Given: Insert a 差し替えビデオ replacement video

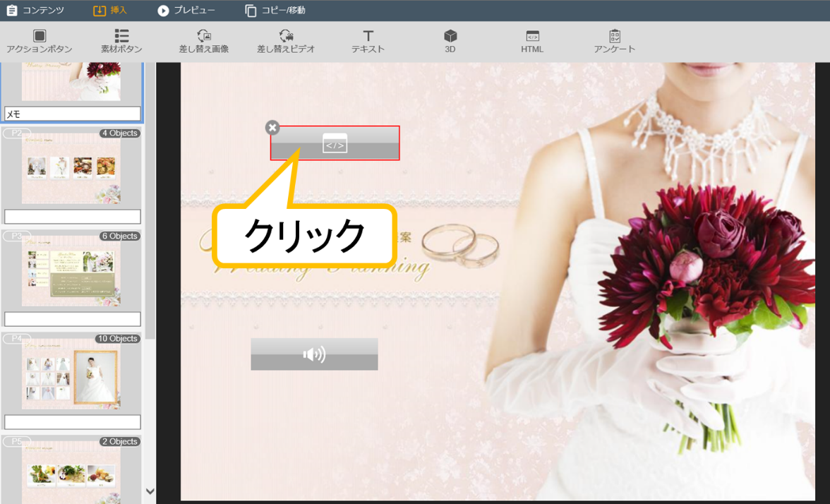Looking at the screenshot, I should click(x=286, y=42).
